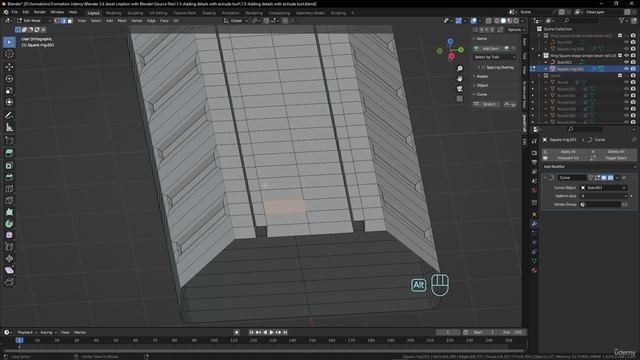
Task: Click the viewport pan hand icon
Action: (x=460, y=78)
